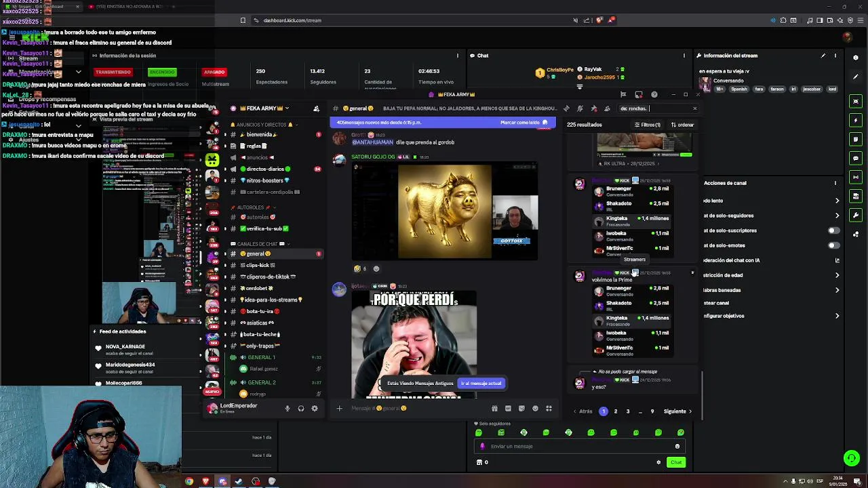Send message with green Chat button
This screenshot has width=868, height=488.
(x=676, y=462)
